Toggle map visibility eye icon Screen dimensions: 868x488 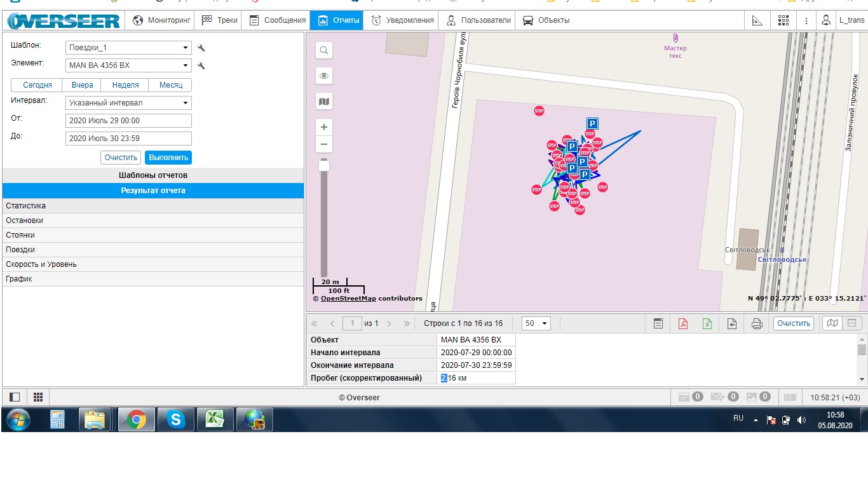pos(324,76)
